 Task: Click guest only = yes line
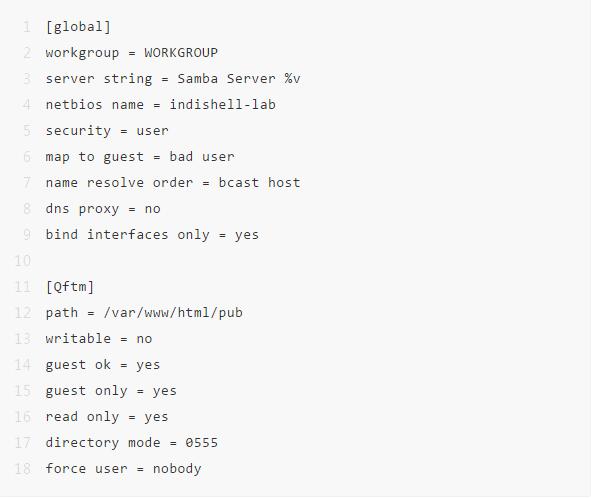(111, 391)
